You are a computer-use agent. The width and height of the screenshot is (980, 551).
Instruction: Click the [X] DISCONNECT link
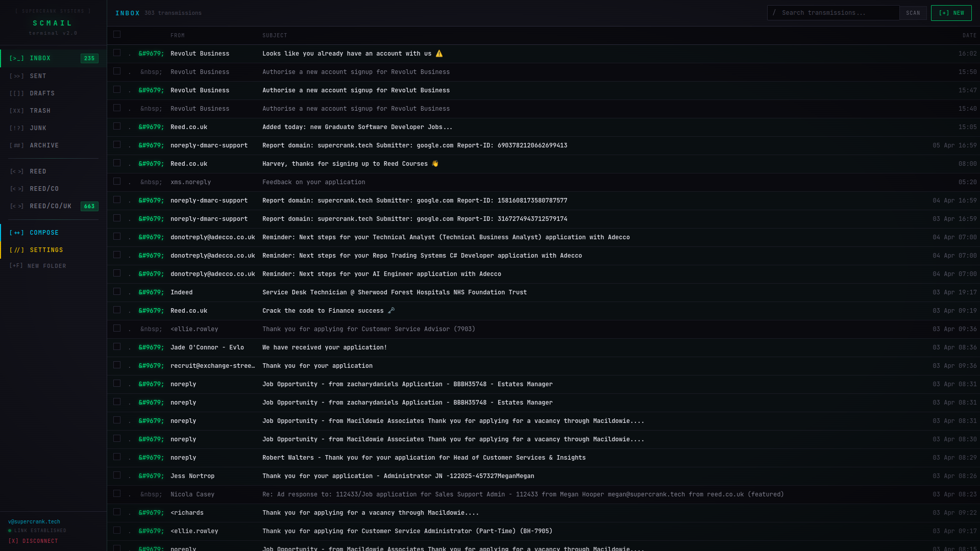pyautogui.click(x=33, y=541)
